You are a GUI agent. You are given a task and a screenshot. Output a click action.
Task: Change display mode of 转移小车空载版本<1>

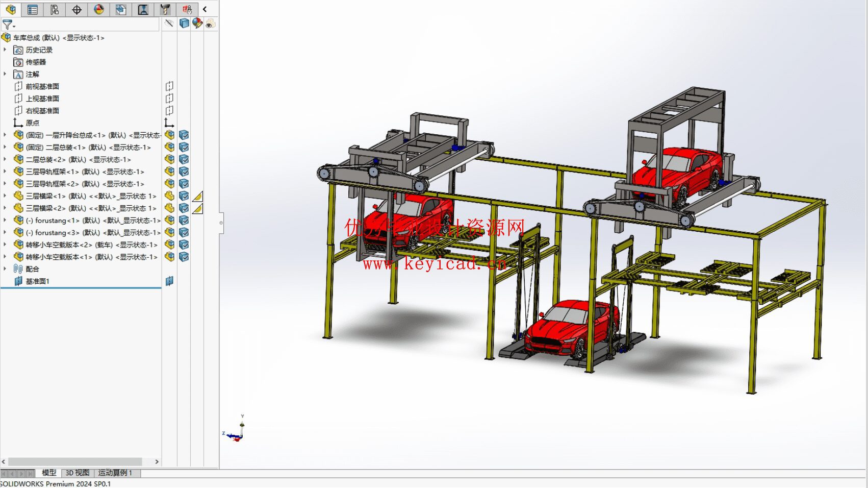tap(184, 257)
